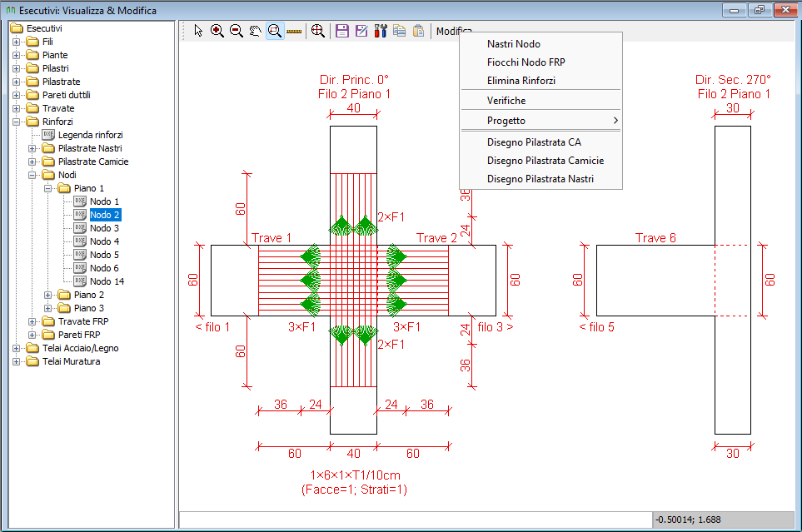Choose Fiocchi Nodo FRP menu entry
802x532 pixels.
tap(540, 62)
